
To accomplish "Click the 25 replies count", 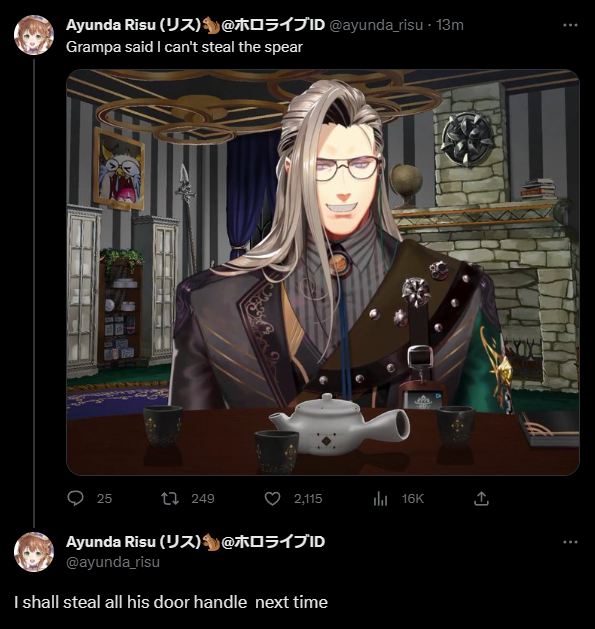I will 104,499.
